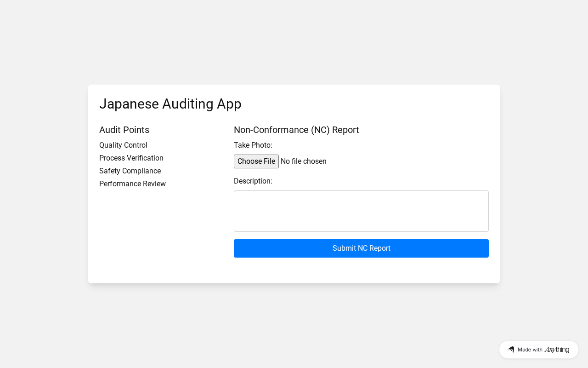The image size is (588, 368).
Task: Click the 'Description:' label
Action: coord(253,181)
